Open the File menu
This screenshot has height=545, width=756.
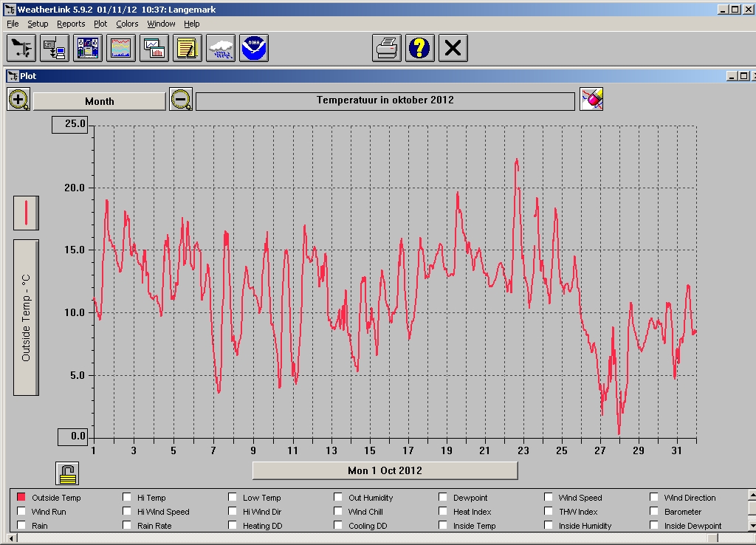pyautogui.click(x=13, y=24)
